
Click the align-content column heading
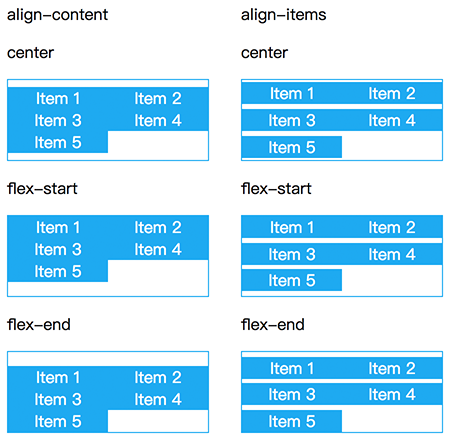(x=57, y=15)
